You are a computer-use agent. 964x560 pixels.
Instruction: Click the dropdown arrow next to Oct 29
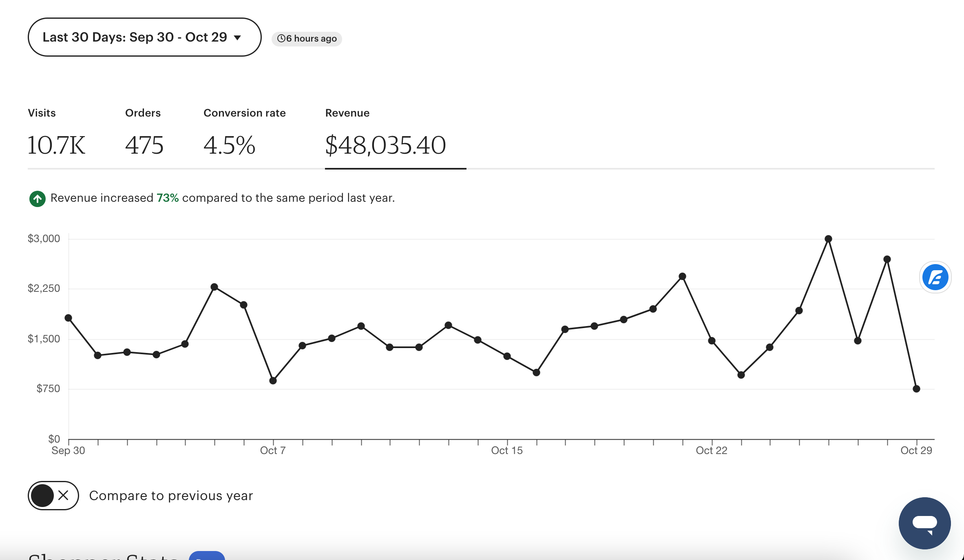pos(237,37)
